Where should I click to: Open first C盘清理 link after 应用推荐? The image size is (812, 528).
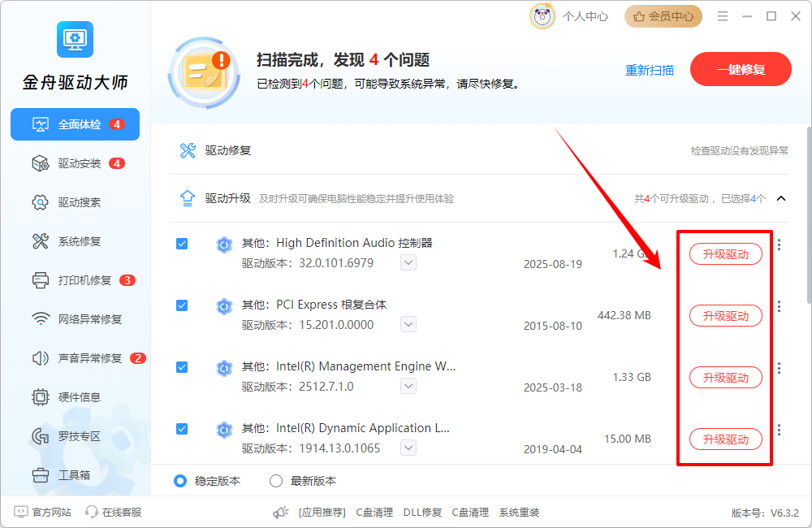(x=374, y=513)
